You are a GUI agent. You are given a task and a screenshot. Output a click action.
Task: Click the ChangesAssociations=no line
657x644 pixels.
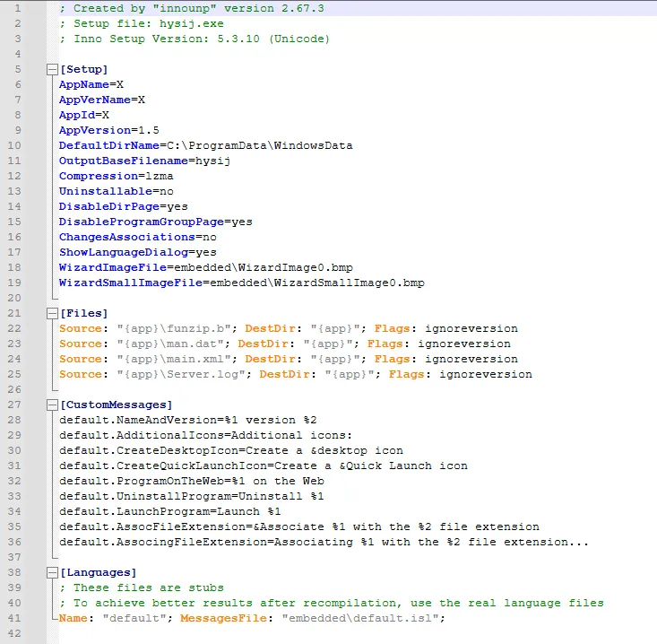(x=138, y=238)
